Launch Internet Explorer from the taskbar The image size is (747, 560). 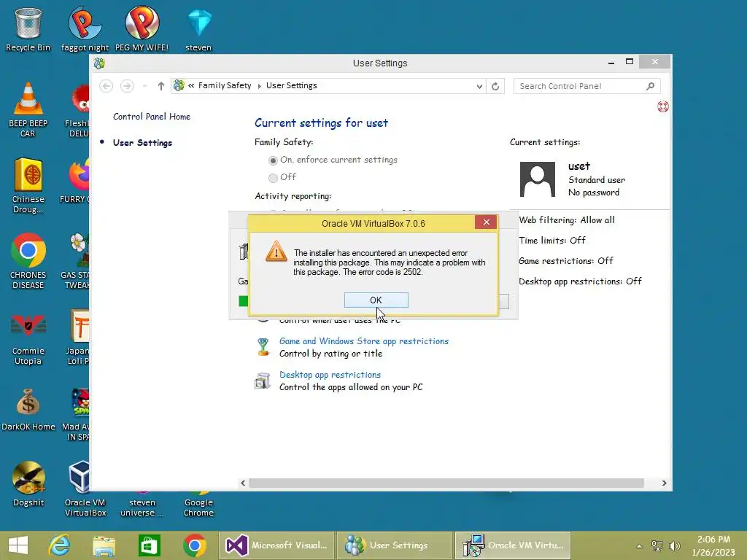point(60,545)
